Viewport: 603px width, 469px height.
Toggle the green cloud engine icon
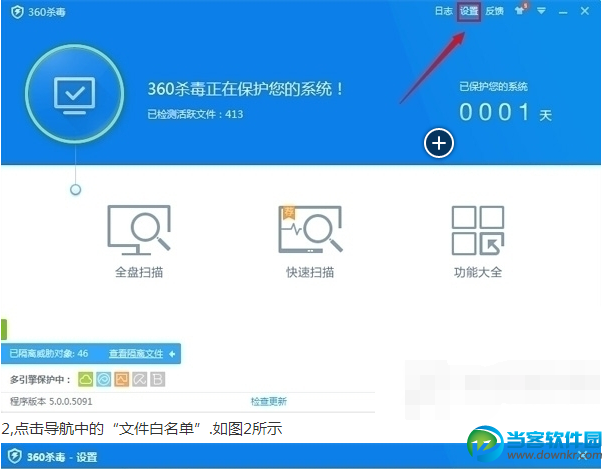[x=85, y=379]
